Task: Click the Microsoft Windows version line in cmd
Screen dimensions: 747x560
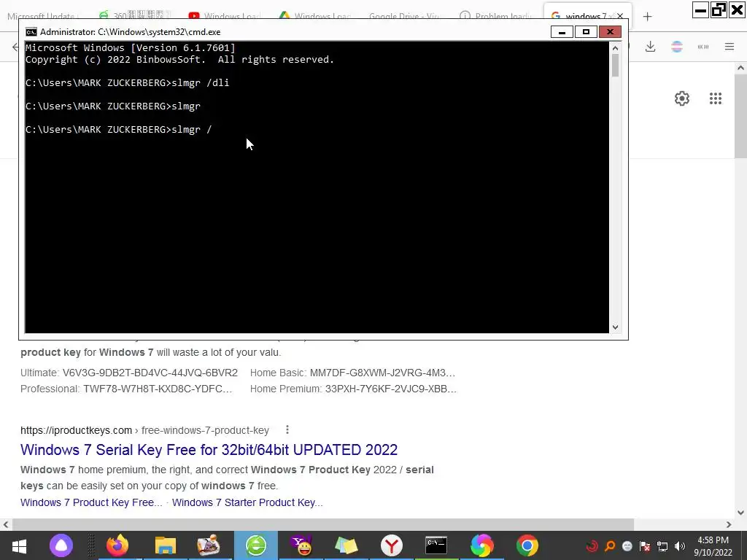Action: click(x=130, y=47)
